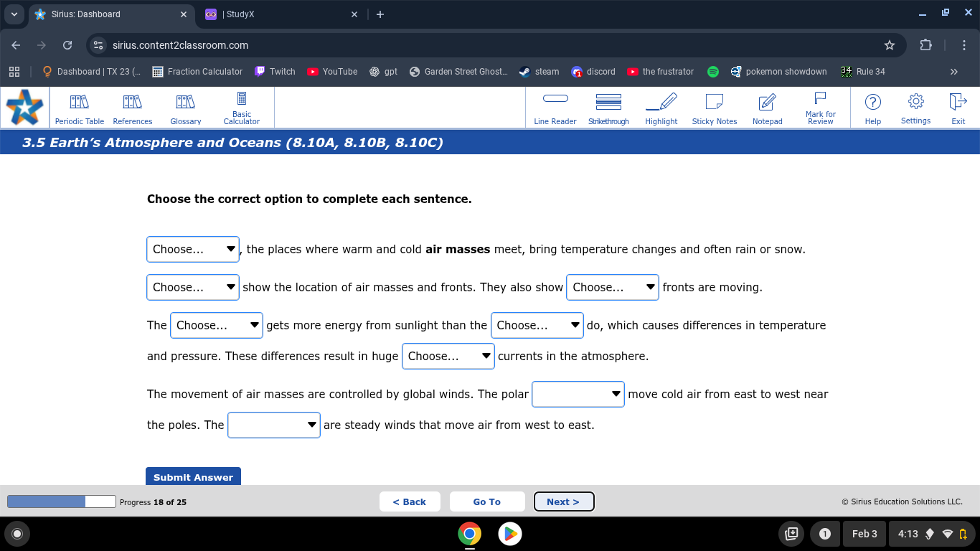
Task: Launch the Basic Calculator
Action: pos(242,108)
